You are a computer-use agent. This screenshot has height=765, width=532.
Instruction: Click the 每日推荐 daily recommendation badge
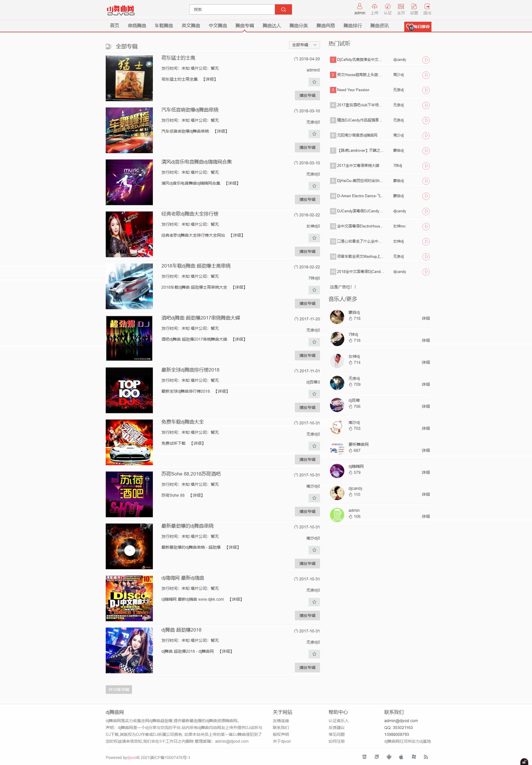point(418,27)
